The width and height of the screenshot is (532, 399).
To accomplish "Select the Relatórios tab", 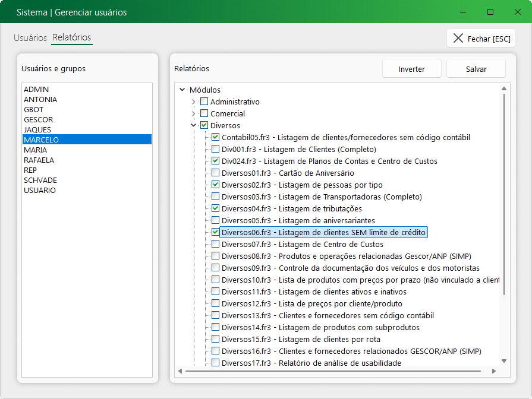I will 72,37.
